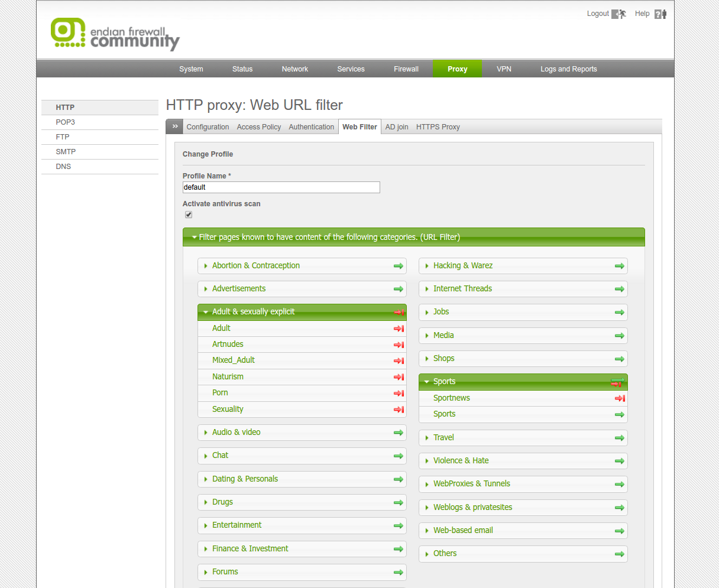Click the green arrow for Drugs

(x=399, y=502)
